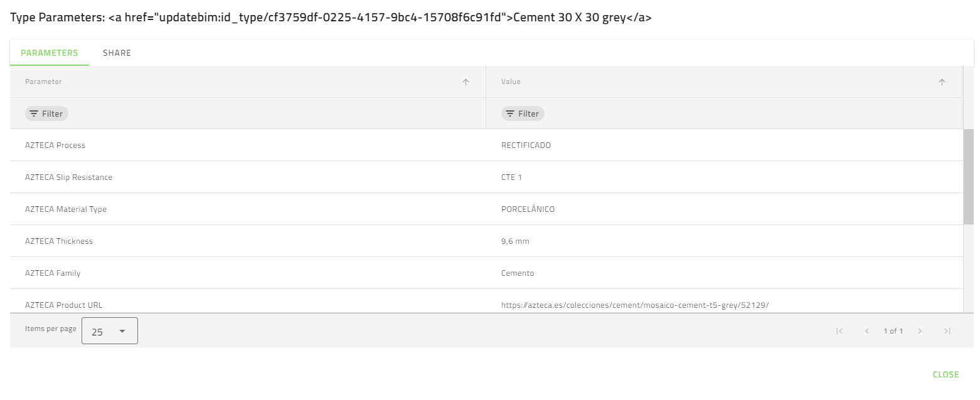
Task: Click the AZTECA Thickness value 9,6 mm
Action: 515,241
